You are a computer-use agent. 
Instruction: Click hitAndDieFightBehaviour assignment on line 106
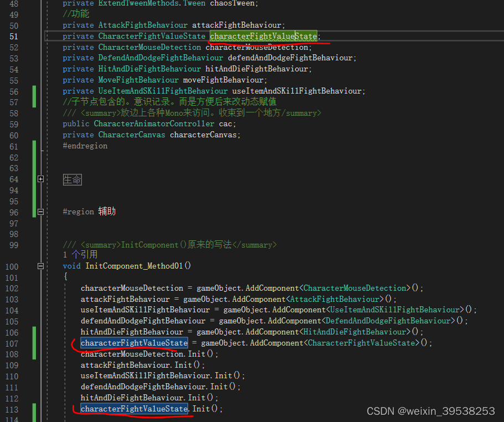(132, 332)
